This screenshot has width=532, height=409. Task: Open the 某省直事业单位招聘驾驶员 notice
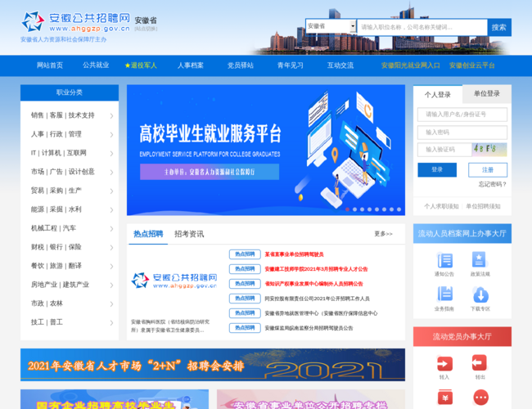[294, 254]
